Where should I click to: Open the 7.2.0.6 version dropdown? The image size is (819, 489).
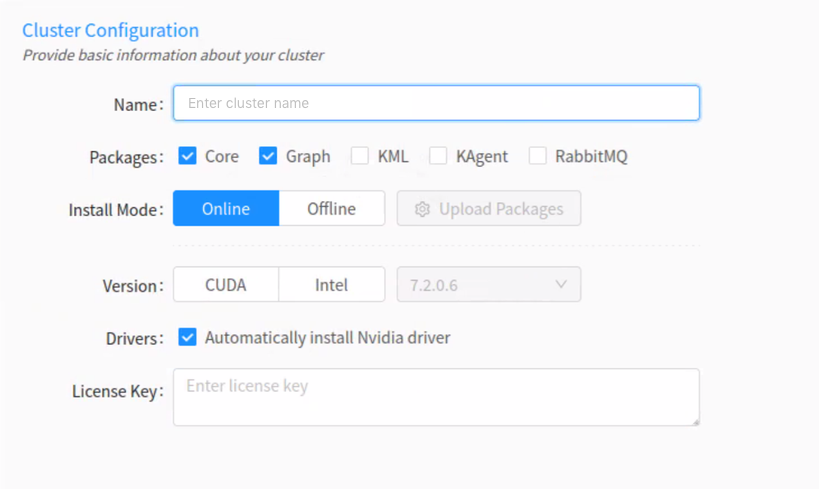tap(489, 285)
